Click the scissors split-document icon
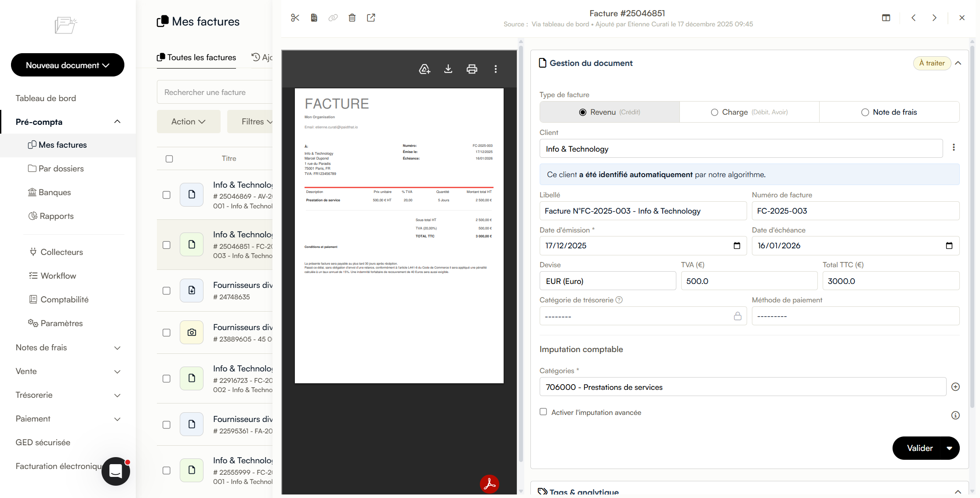Screen dimensions: 980x498 pos(295,18)
